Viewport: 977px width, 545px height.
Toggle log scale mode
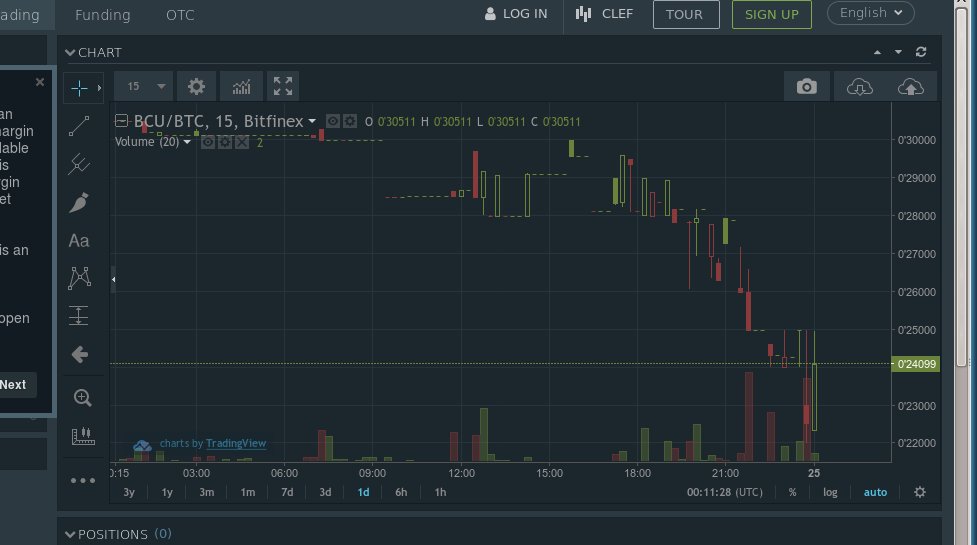click(830, 492)
